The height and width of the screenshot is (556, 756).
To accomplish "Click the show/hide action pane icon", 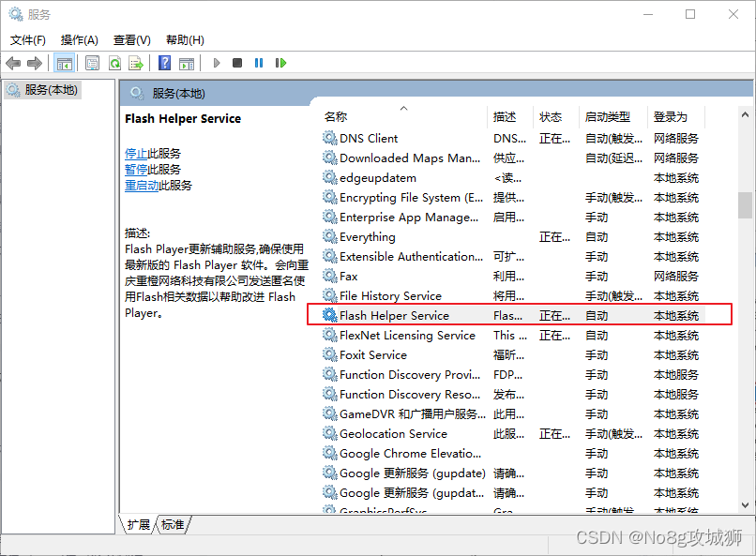I will [x=187, y=63].
